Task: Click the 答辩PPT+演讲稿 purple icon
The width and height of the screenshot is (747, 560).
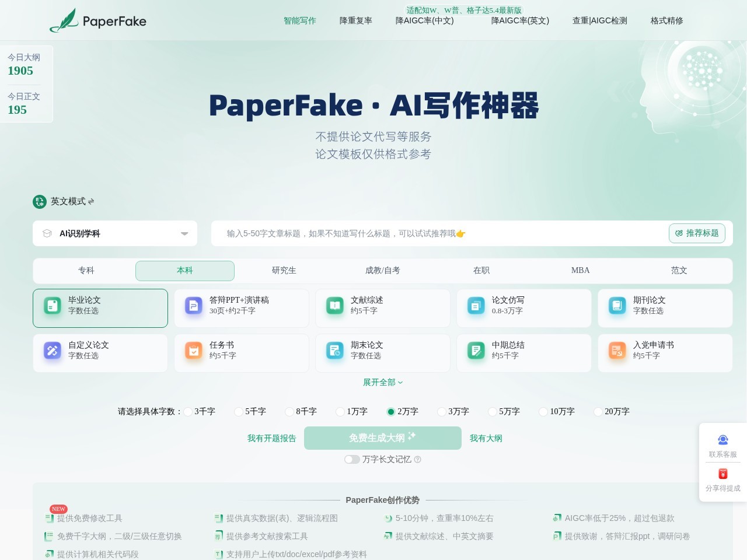Action: (x=194, y=305)
